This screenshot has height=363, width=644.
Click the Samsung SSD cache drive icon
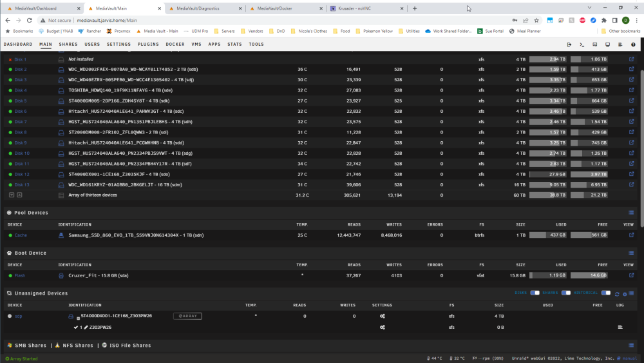[x=61, y=235]
